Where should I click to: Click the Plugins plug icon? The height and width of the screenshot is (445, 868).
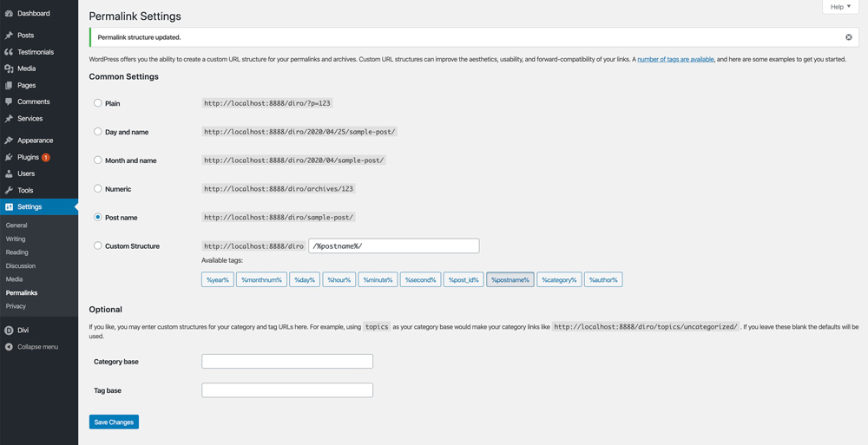(9, 157)
